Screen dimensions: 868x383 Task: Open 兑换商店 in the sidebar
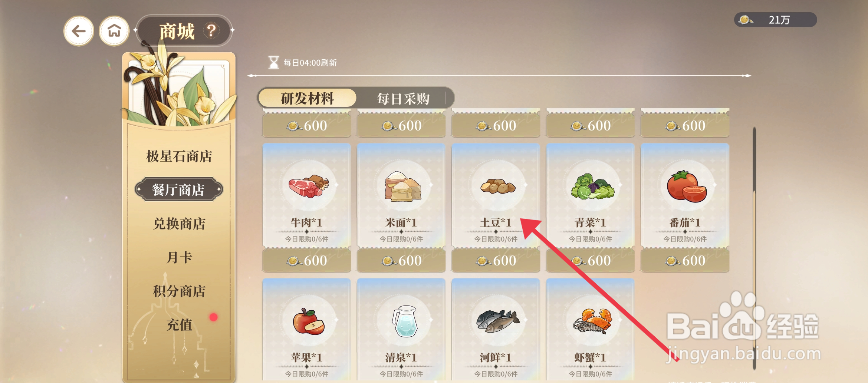click(179, 224)
